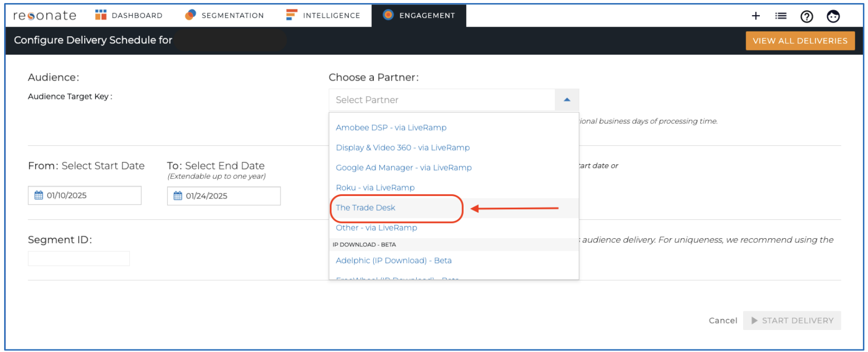
Task: Open the list menu icon
Action: point(781,16)
